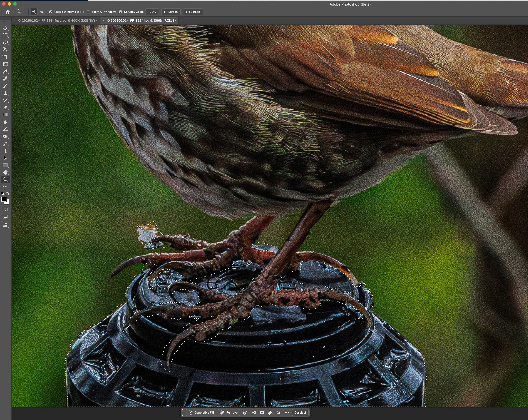The height and width of the screenshot is (420, 528).
Task: Uncheck Resize Windows to Fit
Action: (x=51, y=12)
